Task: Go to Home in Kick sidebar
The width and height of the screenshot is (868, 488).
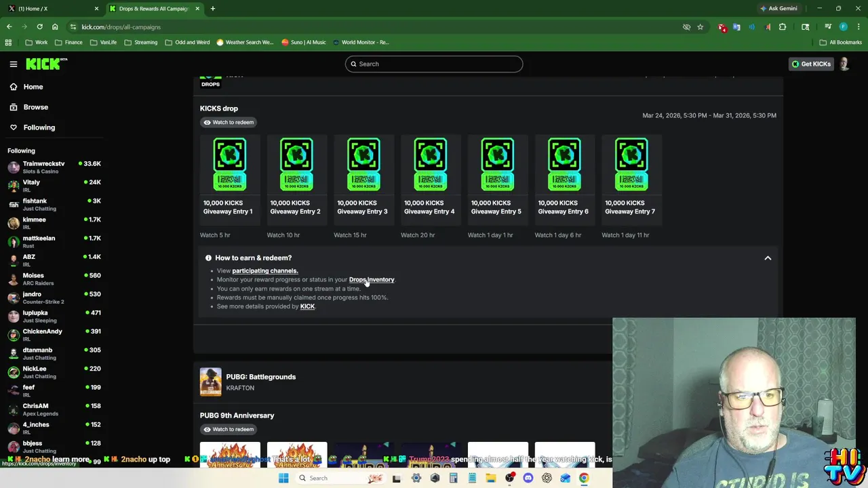Action: click(26, 87)
